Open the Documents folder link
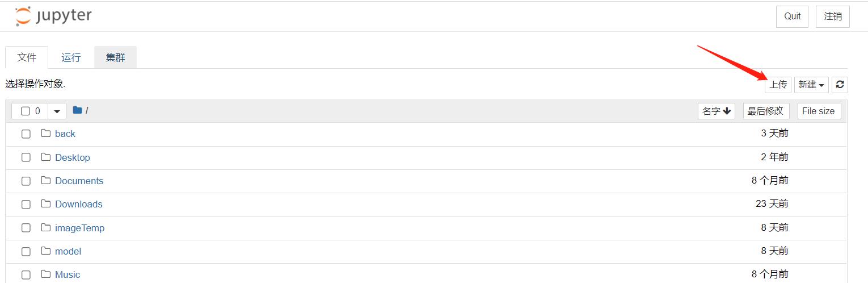868x283 pixels. click(x=79, y=181)
